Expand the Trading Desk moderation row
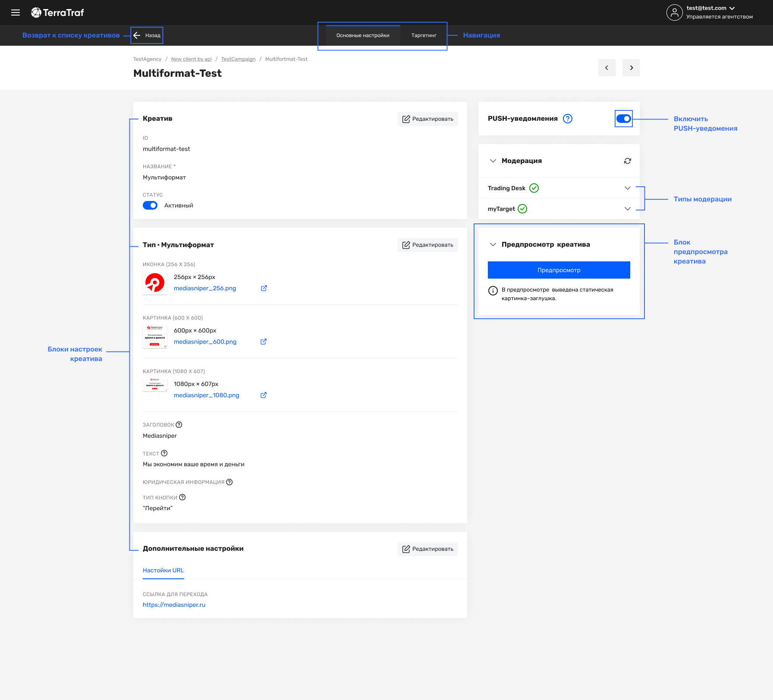The image size is (773, 700). [628, 188]
